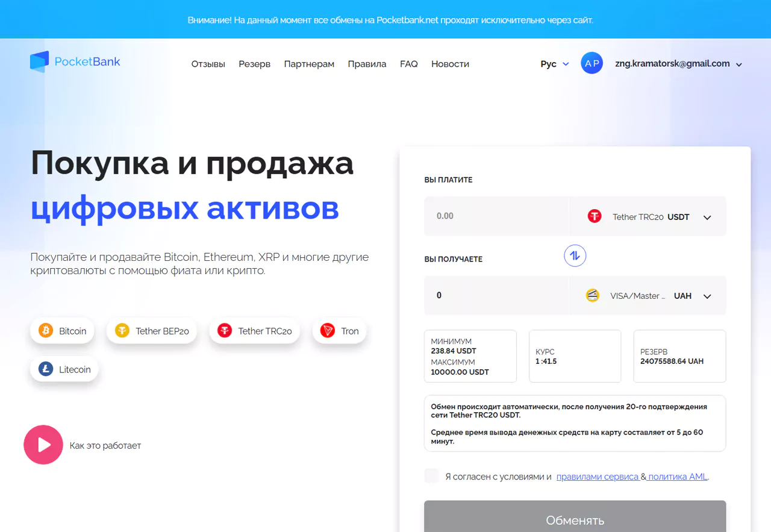The image size is (771, 532).
Task: Open the PocketBank logo
Action: [x=75, y=61]
